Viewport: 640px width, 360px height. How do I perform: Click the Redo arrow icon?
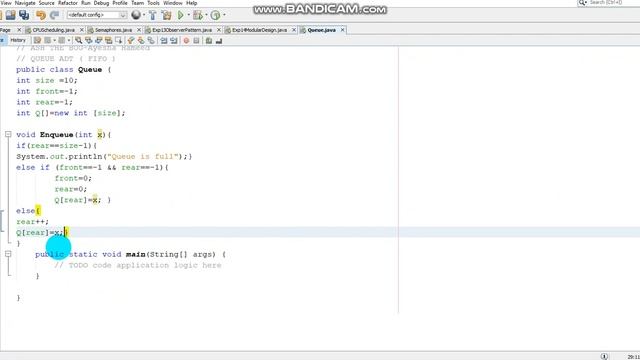point(54,15)
